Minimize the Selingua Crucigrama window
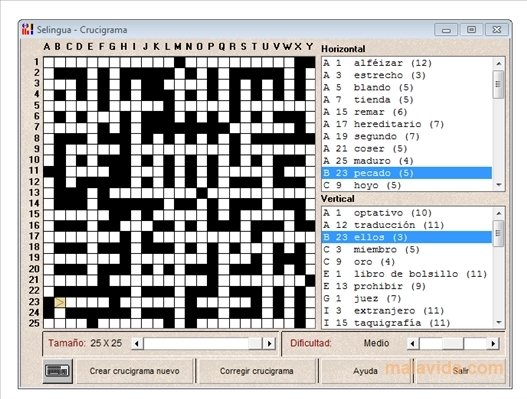The height and width of the screenshot is (399, 527). (446, 30)
